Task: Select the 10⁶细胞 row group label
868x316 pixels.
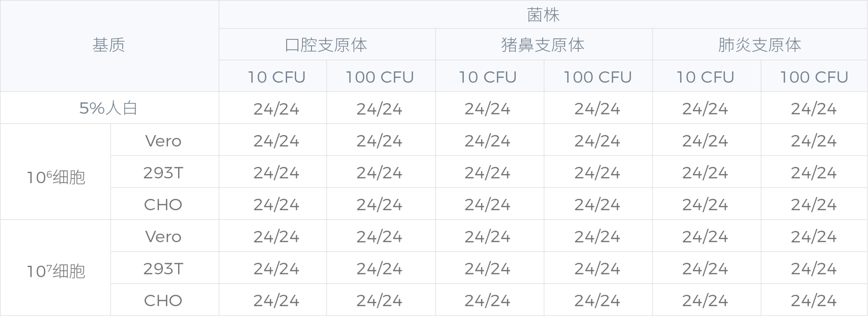Action: coord(56,177)
